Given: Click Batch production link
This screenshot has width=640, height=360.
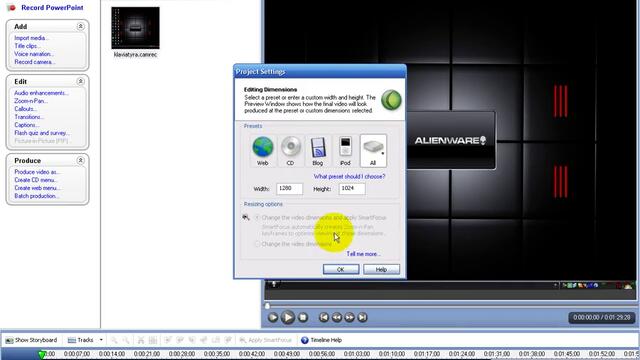Looking at the screenshot, I should click(36, 196).
